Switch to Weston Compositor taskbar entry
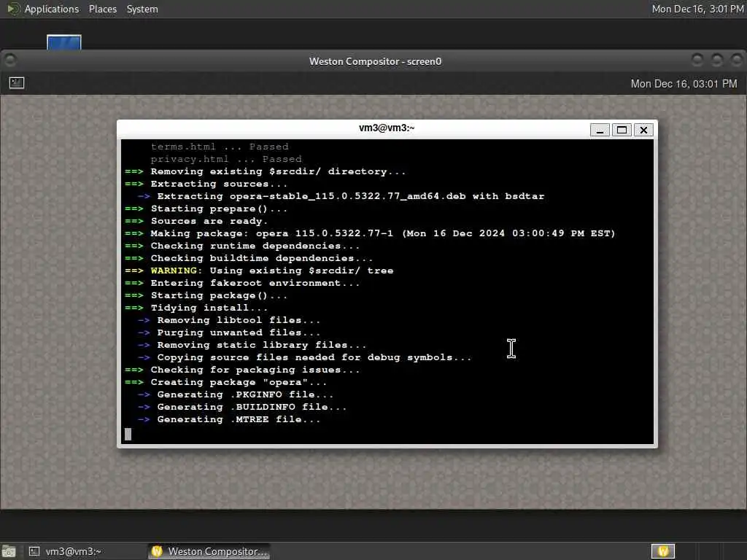The width and height of the screenshot is (747, 560). pyautogui.click(x=209, y=551)
